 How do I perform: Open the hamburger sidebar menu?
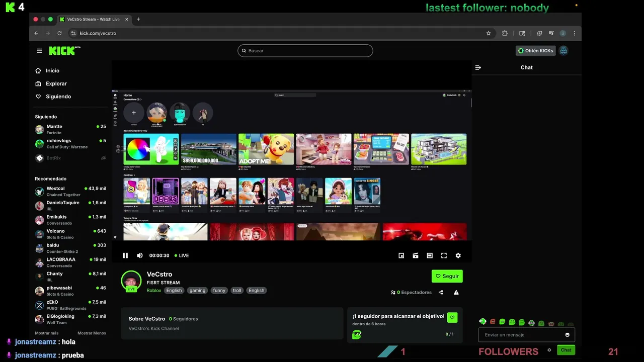pyautogui.click(x=39, y=51)
